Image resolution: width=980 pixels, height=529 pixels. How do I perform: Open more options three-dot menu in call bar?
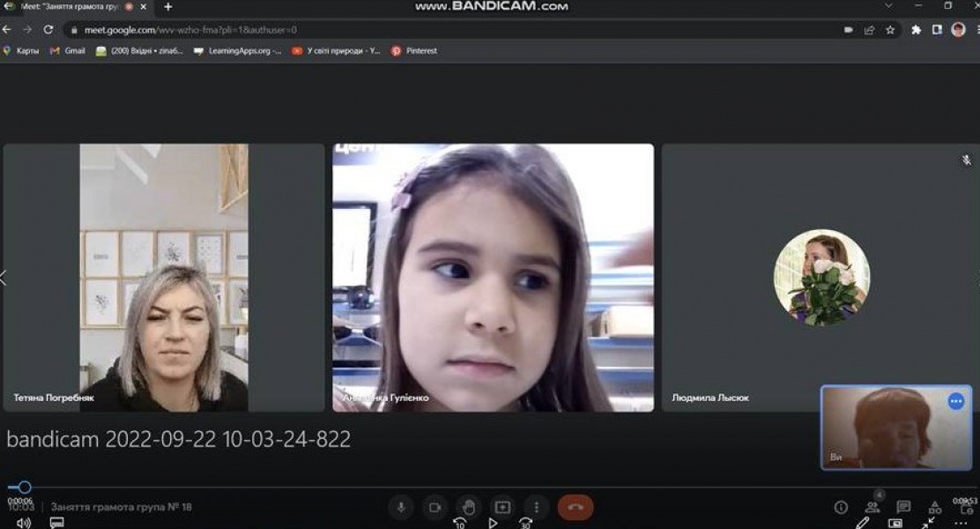(x=536, y=507)
